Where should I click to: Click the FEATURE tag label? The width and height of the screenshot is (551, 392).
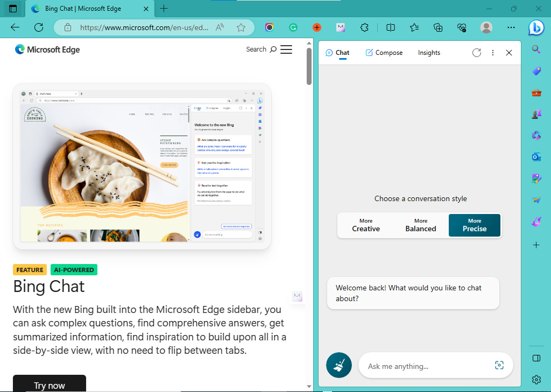point(30,270)
